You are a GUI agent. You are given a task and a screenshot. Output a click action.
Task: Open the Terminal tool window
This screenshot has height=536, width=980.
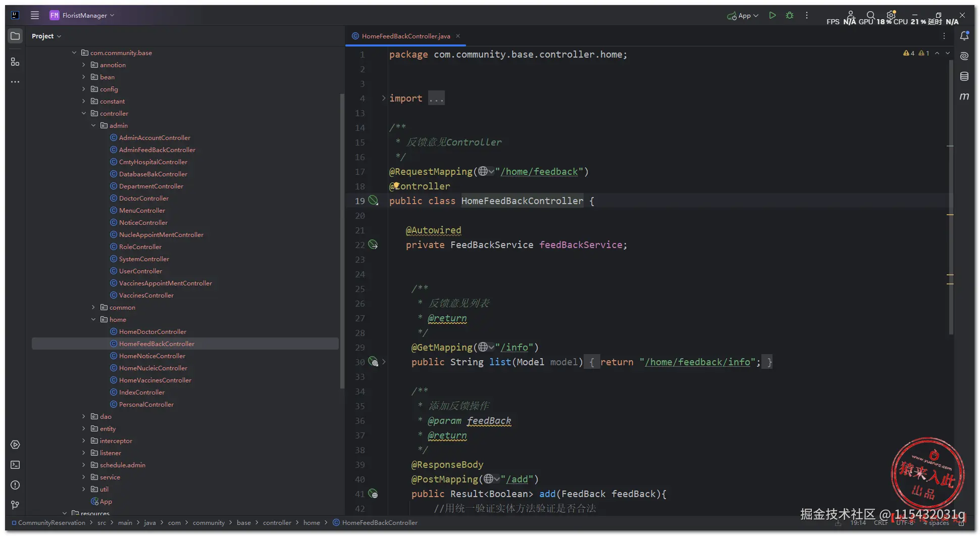point(15,465)
